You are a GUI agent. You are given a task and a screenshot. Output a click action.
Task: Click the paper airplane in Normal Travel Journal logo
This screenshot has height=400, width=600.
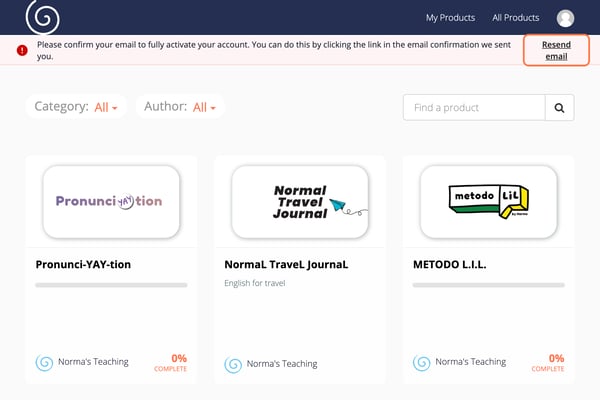338,205
